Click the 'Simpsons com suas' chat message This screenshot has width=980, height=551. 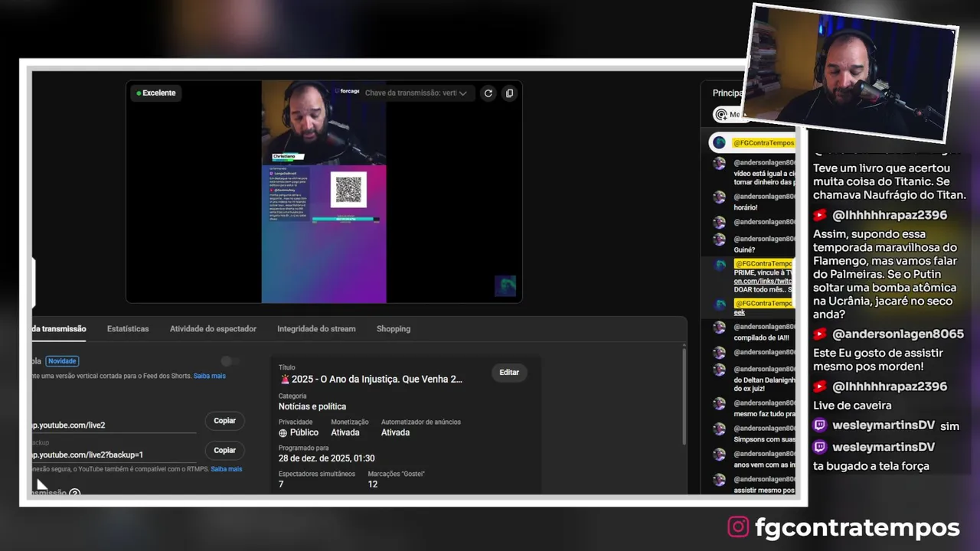[x=764, y=439]
